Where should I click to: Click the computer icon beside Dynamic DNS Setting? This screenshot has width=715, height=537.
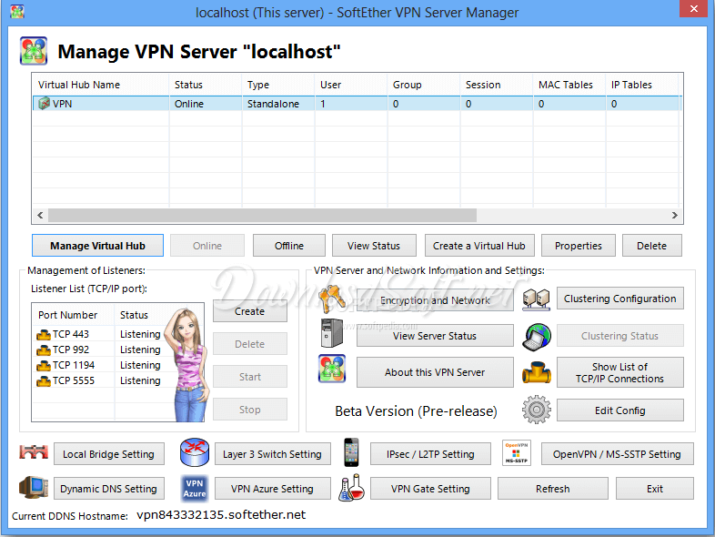[34, 487]
